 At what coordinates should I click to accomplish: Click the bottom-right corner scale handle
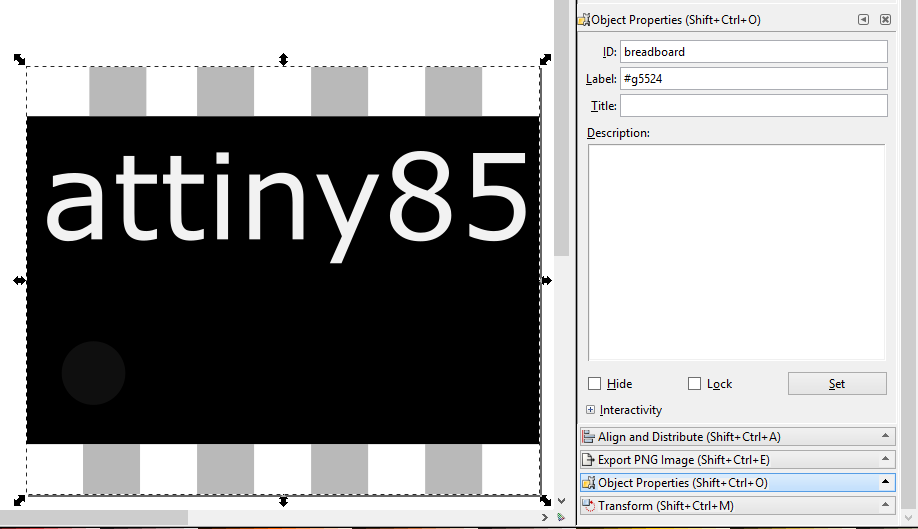(546, 500)
